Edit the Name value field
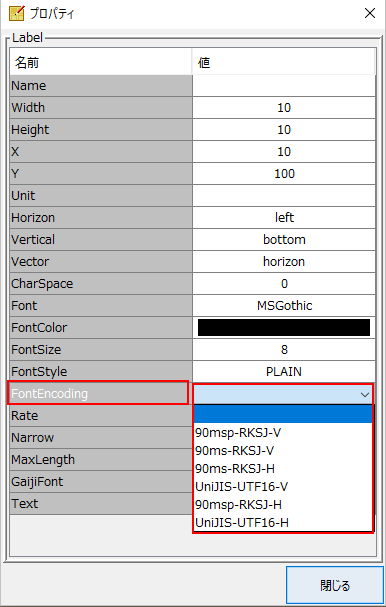The width and height of the screenshot is (386, 607). (x=284, y=86)
